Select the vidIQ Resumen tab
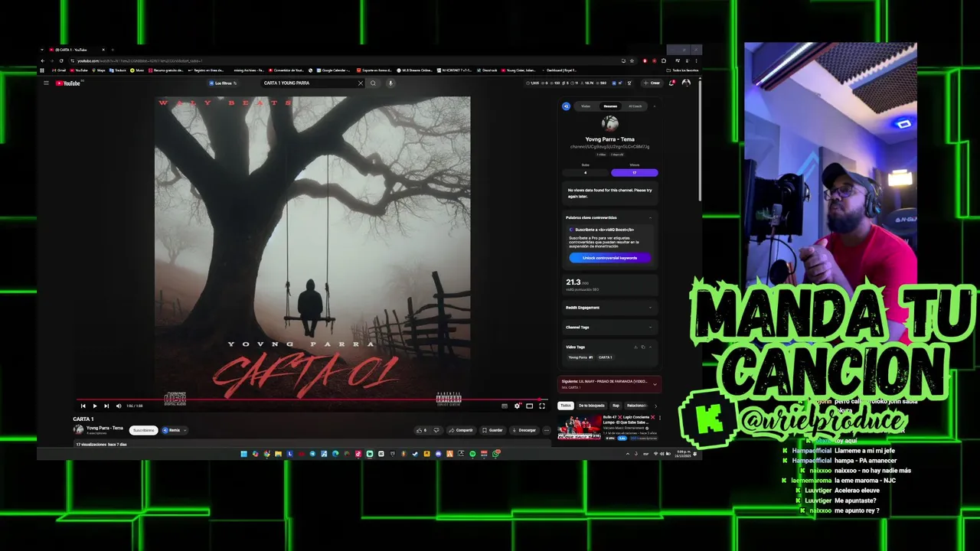Viewport: 980px width, 551px height. 610,106
